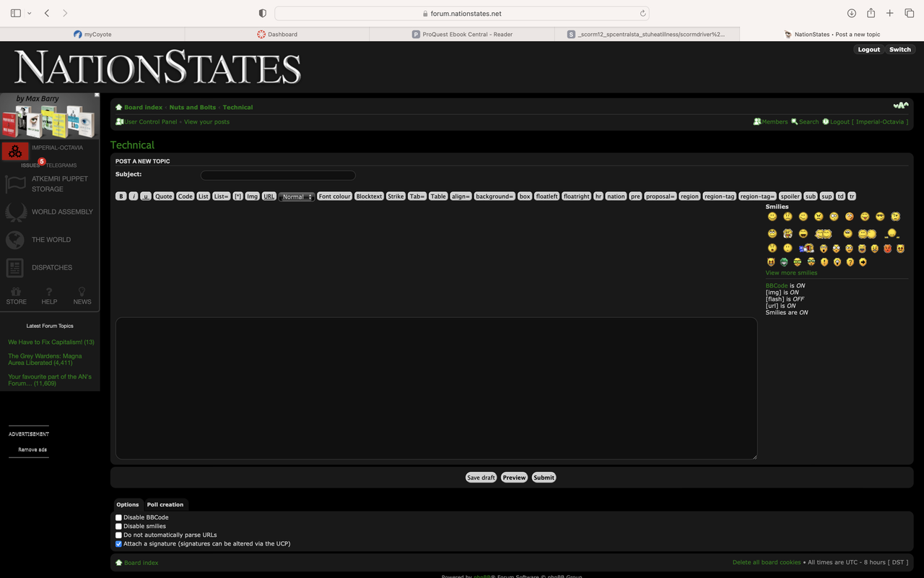
Task: Open the Normal font size dropdown
Action: coord(296,196)
